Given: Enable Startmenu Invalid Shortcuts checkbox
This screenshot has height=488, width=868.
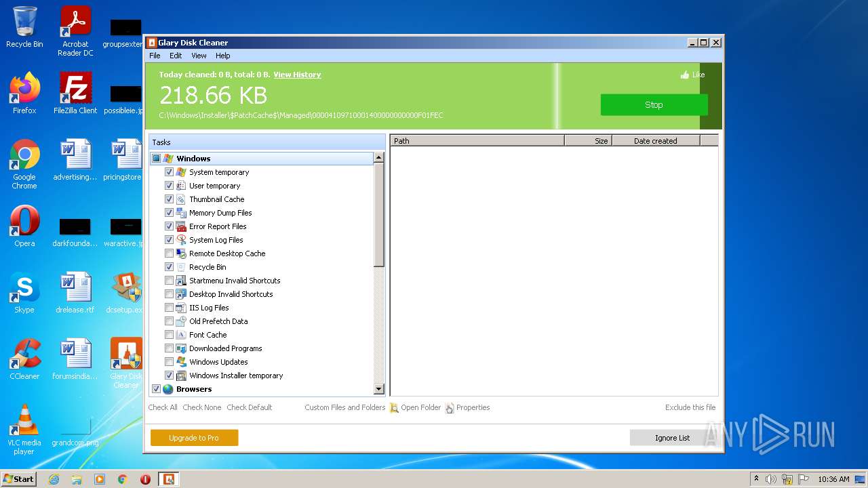Looking at the screenshot, I should tap(170, 281).
